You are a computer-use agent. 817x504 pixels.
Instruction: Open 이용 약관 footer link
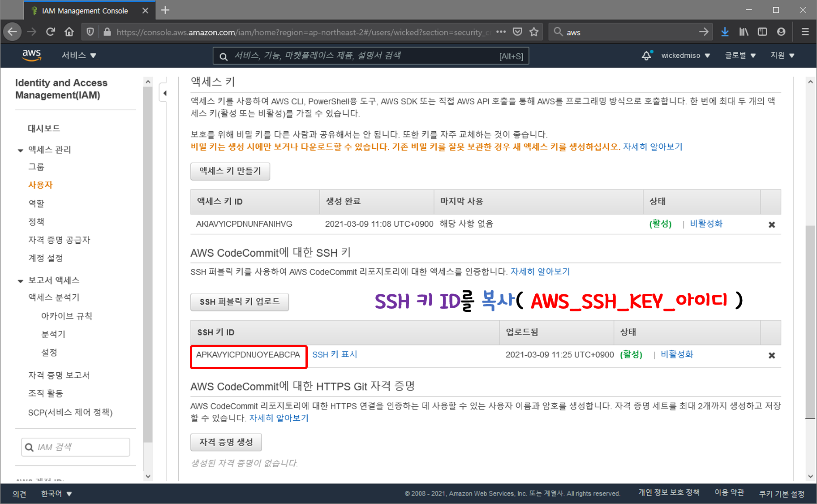click(729, 492)
